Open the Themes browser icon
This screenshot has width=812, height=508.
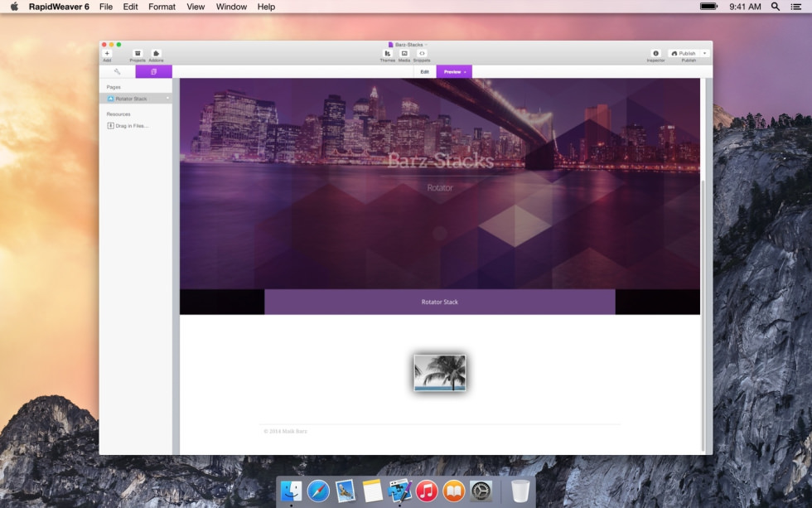[388, 53]
